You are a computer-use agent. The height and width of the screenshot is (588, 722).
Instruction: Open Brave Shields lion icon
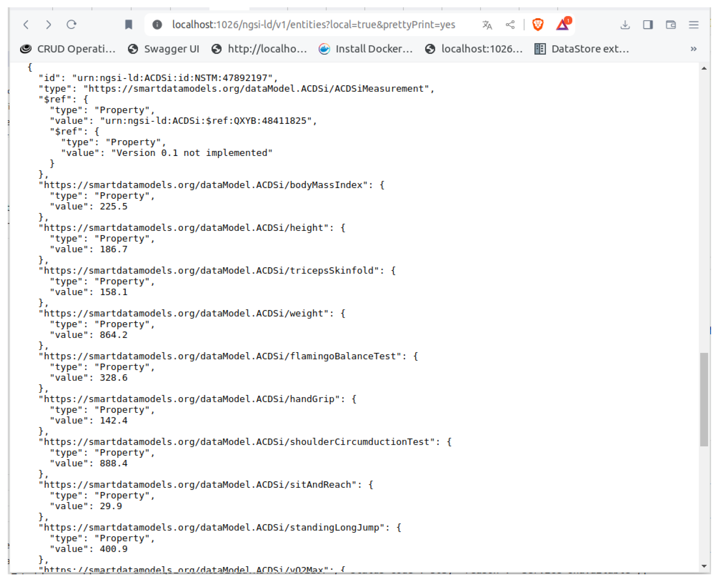[x=538, y=25]
